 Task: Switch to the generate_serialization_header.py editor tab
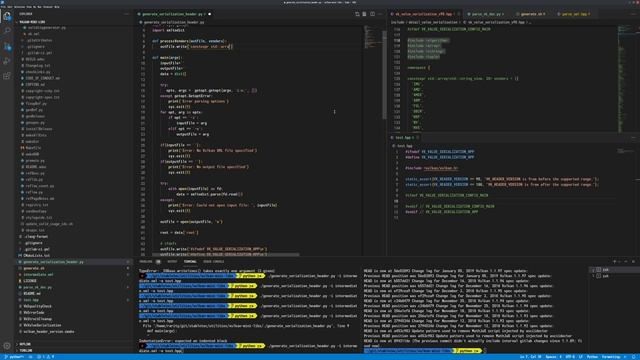[x=174, y=14]
